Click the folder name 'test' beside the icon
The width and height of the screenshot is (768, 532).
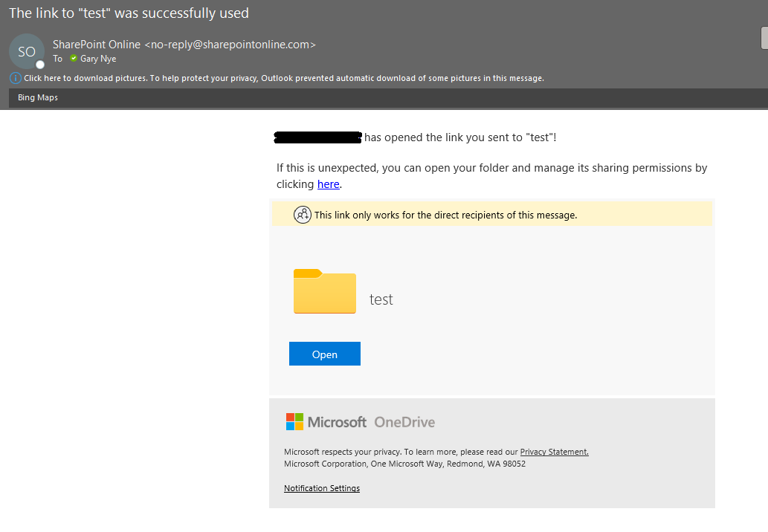click(381, 299)
